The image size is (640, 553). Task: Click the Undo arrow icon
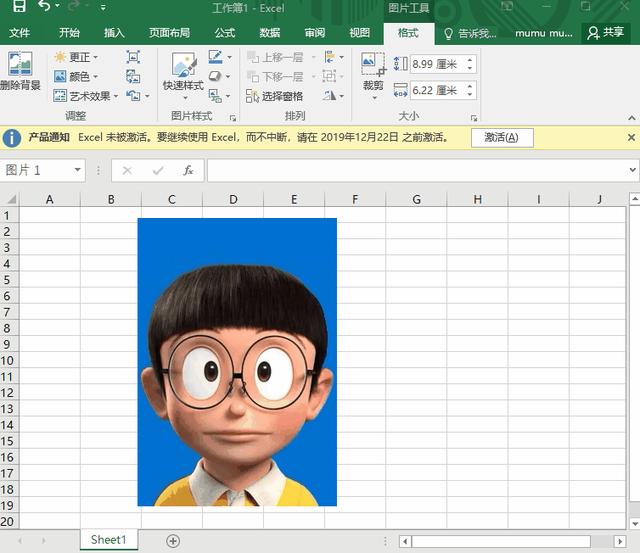click(44, 6)
